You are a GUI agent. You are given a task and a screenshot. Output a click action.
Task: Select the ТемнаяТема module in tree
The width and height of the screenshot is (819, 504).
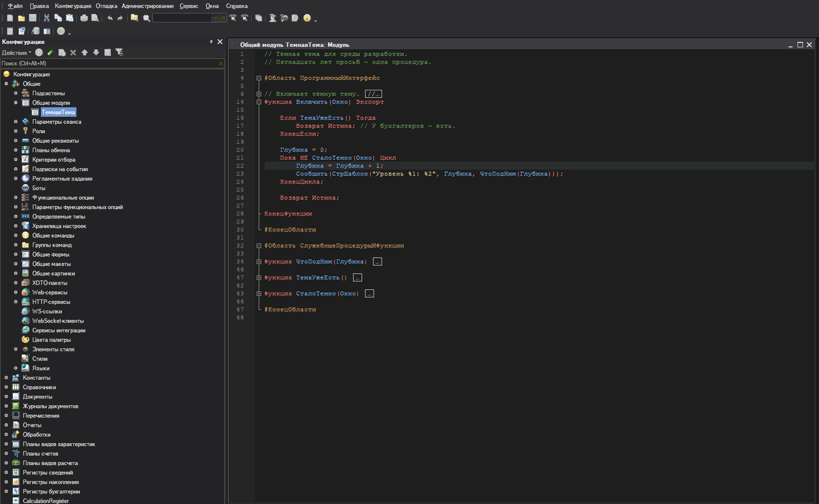click(x=58, y=112)
